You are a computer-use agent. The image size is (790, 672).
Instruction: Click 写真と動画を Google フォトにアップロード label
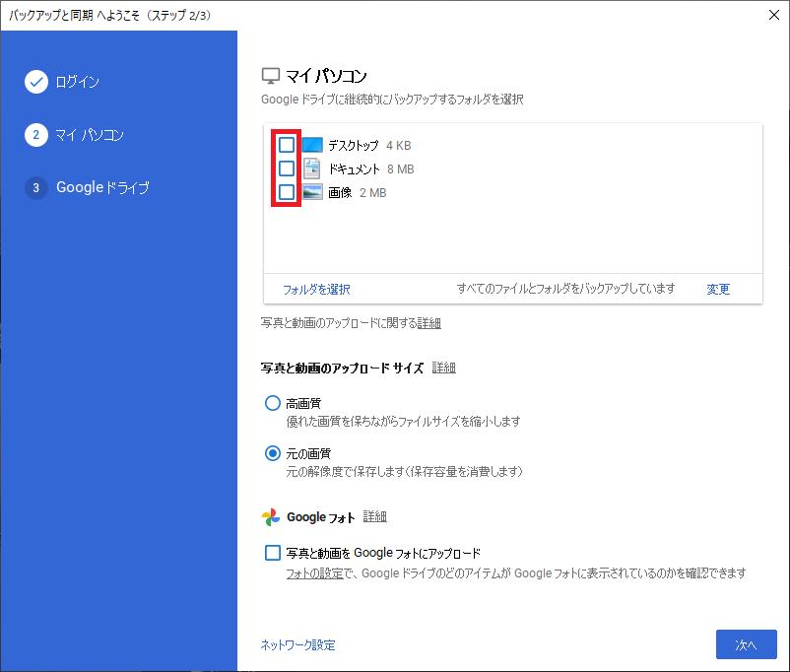coord(383,553)
